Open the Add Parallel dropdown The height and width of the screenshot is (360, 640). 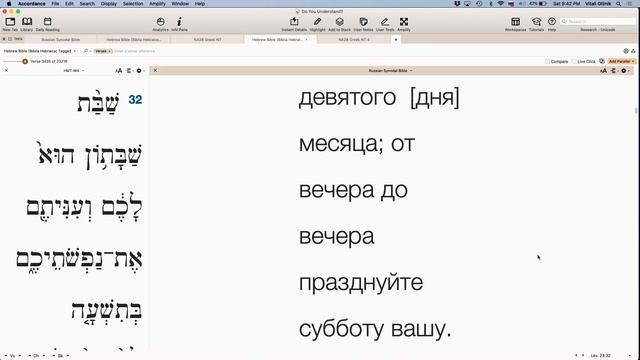[x=621, y=61]
